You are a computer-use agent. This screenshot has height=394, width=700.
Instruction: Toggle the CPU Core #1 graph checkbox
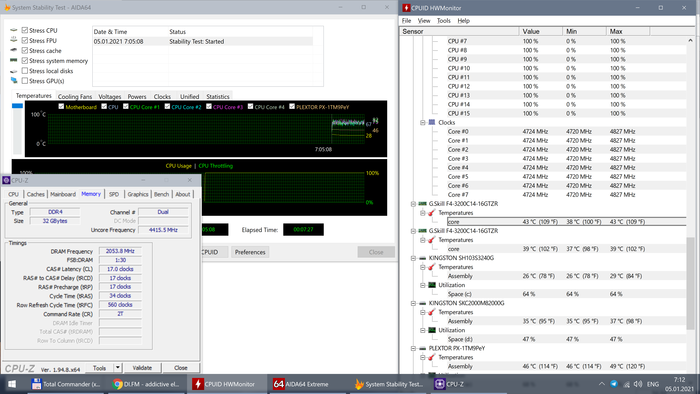[x=126, y=107]
